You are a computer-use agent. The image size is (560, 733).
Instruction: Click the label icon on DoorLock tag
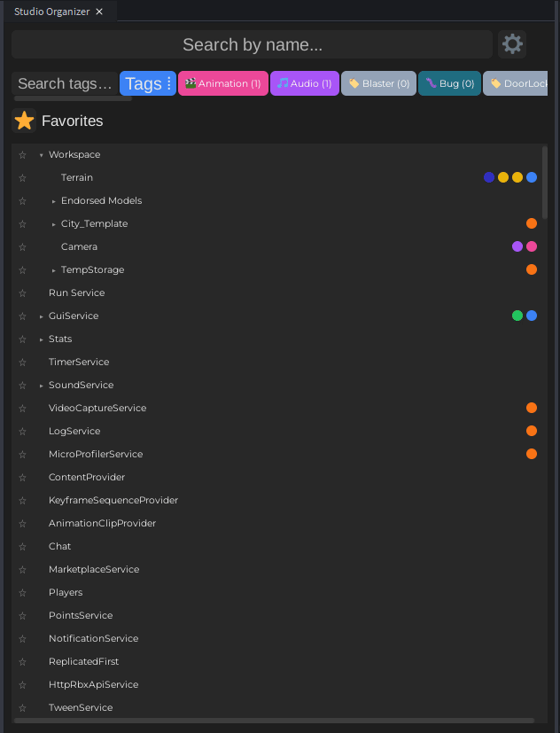(495, 83)
